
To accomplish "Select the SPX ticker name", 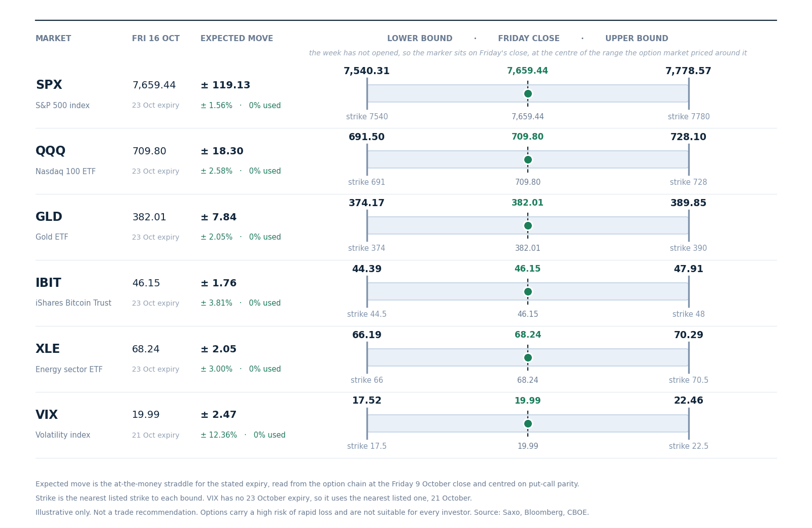I will click(x=49, y=85).
